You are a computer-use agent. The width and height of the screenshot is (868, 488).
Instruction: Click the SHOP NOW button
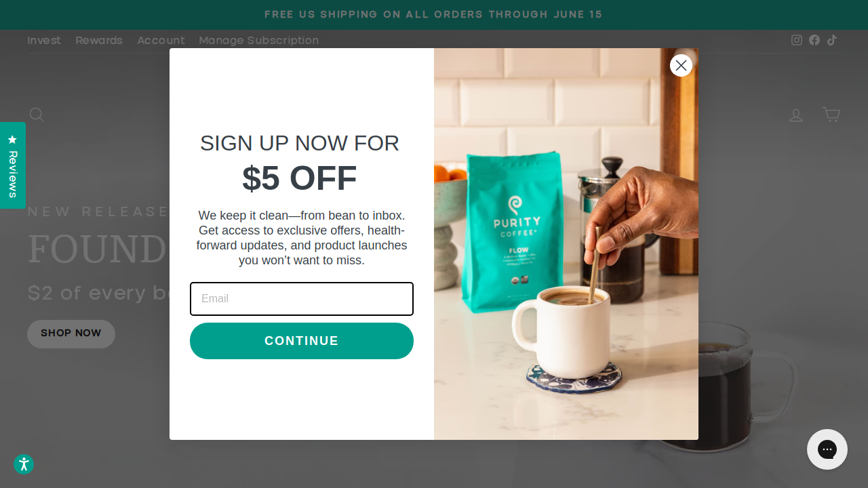(71, 334)
